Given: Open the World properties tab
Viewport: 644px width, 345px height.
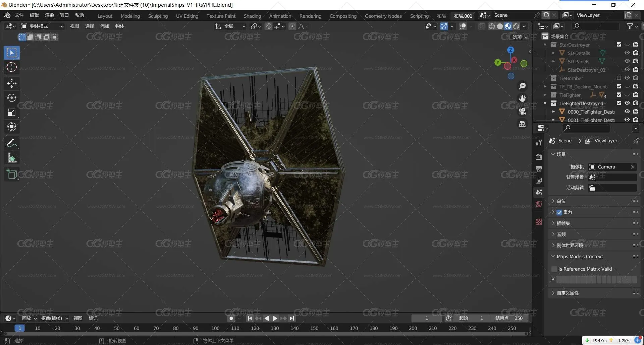Looking at the screenshot, I should (539, 204).
